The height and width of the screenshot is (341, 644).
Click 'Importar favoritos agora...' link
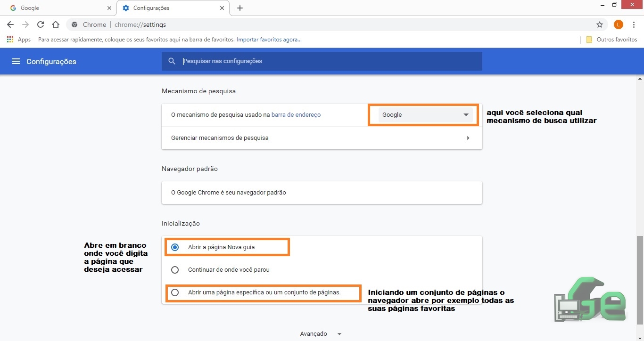[x=269, y=40]
